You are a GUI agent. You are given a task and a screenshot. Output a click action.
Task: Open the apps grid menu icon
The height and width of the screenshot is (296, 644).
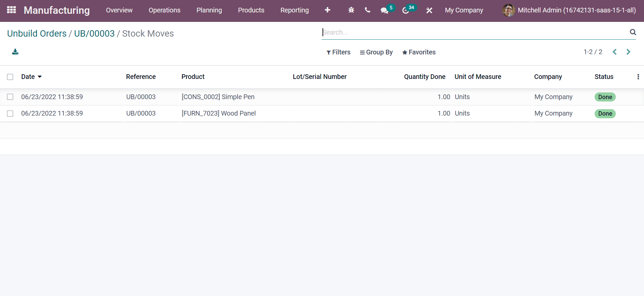(x=11, y=10)
